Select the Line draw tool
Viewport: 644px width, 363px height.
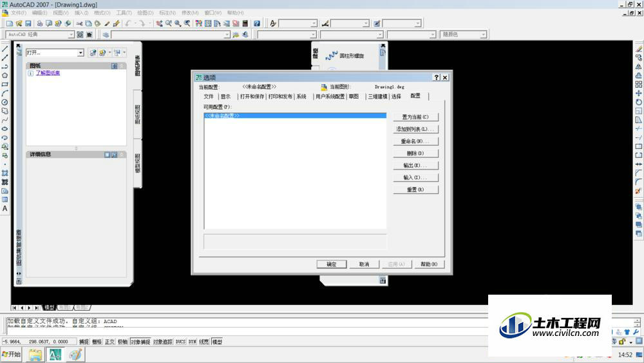point(5,48)
